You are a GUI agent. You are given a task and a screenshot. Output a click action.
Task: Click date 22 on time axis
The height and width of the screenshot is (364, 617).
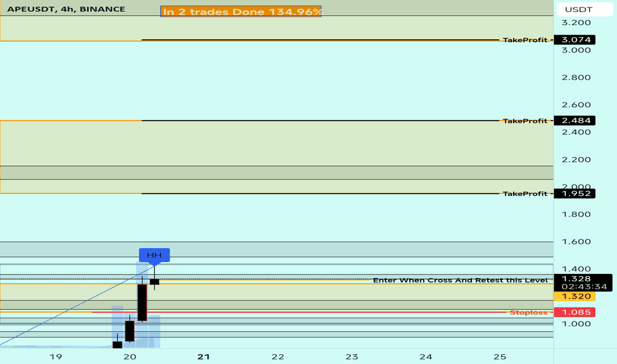tap(278, 357)
